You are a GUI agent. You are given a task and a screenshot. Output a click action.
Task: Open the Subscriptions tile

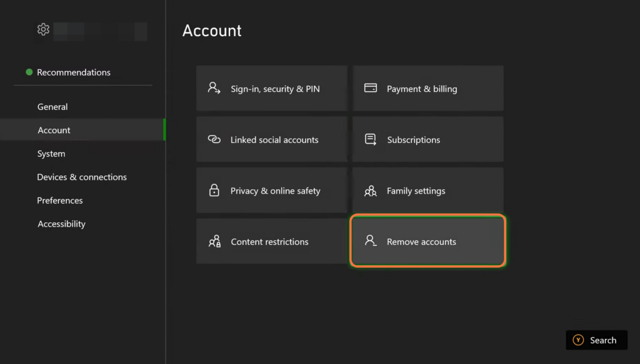(x=428, y=139)
